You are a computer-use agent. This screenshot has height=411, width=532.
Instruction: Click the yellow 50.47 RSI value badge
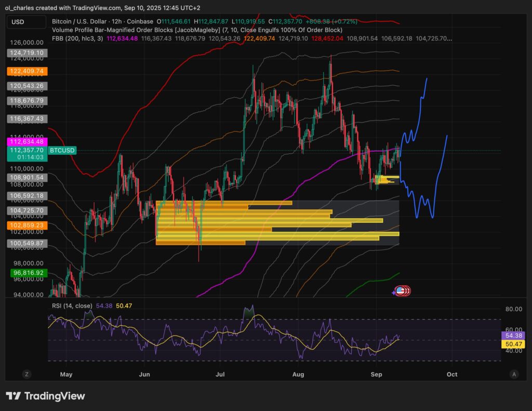(513, 345)
